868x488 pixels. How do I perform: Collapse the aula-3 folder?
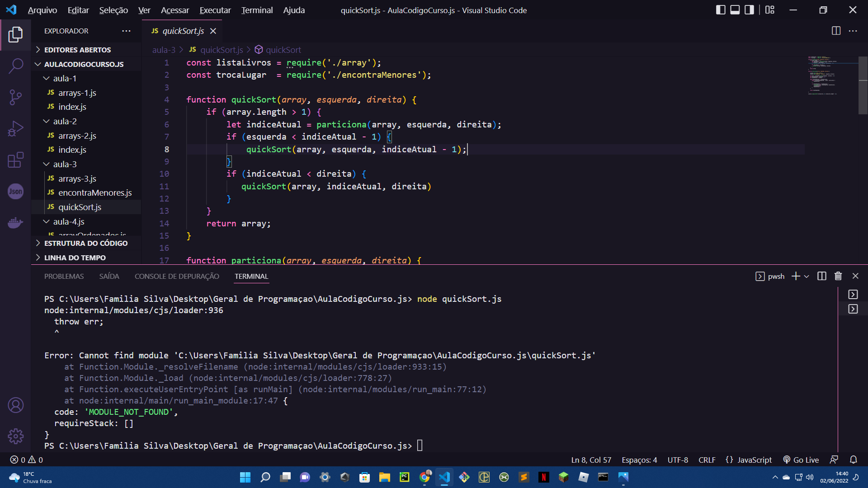(x=86, y=164)
